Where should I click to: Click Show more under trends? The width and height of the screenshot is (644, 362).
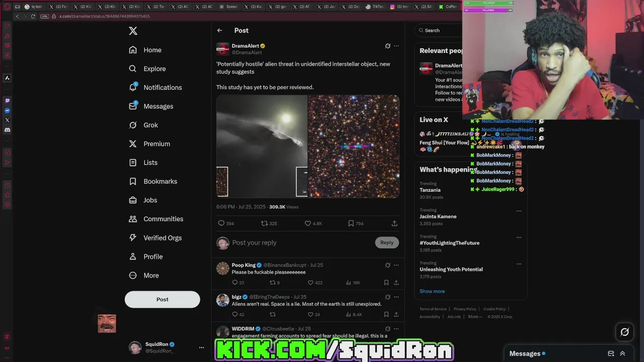(x=432, y=291)
